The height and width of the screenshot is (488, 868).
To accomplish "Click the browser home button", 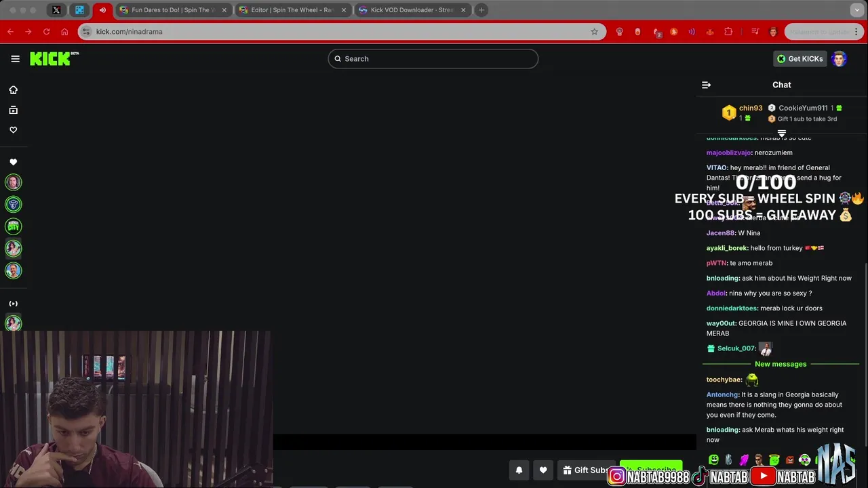I will tap(64, 32).
